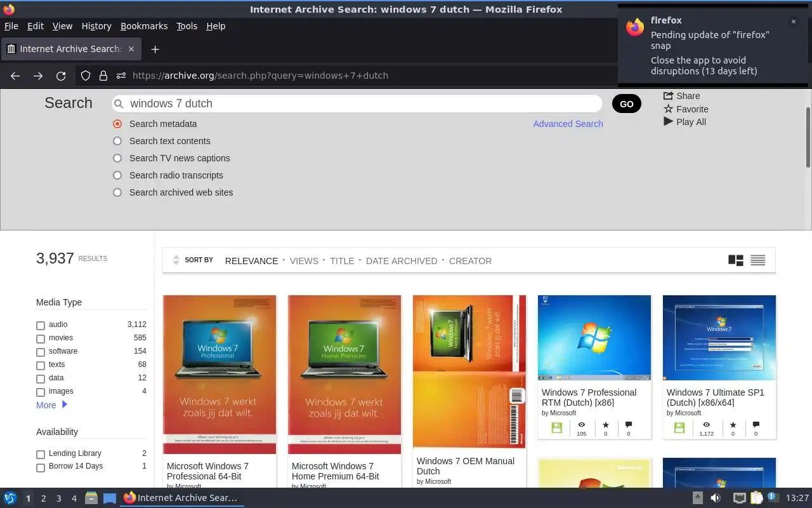Click favorites star for Windows 7 Ultimate SP1

(733, 425)
